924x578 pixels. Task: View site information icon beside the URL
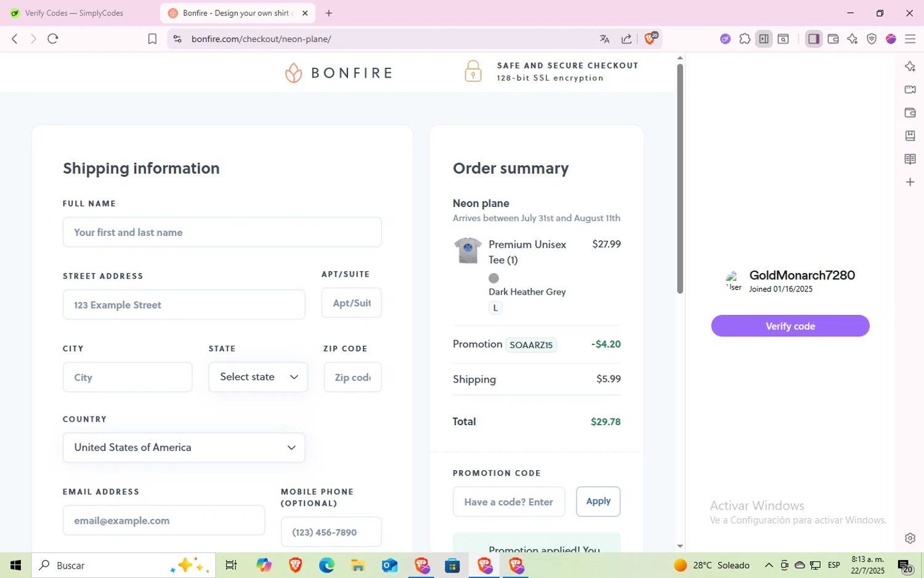tap(177, 39)
